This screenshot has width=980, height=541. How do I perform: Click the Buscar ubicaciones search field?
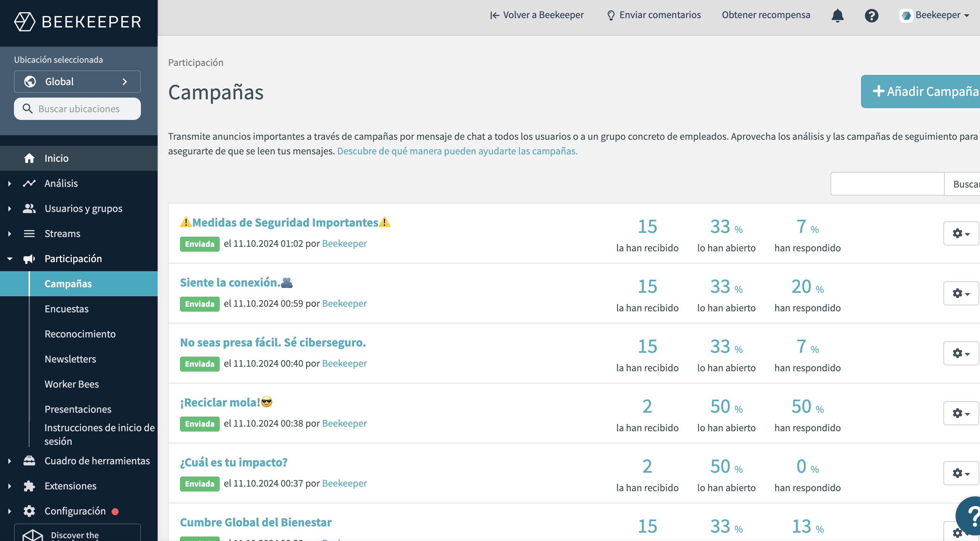[77, 109]
